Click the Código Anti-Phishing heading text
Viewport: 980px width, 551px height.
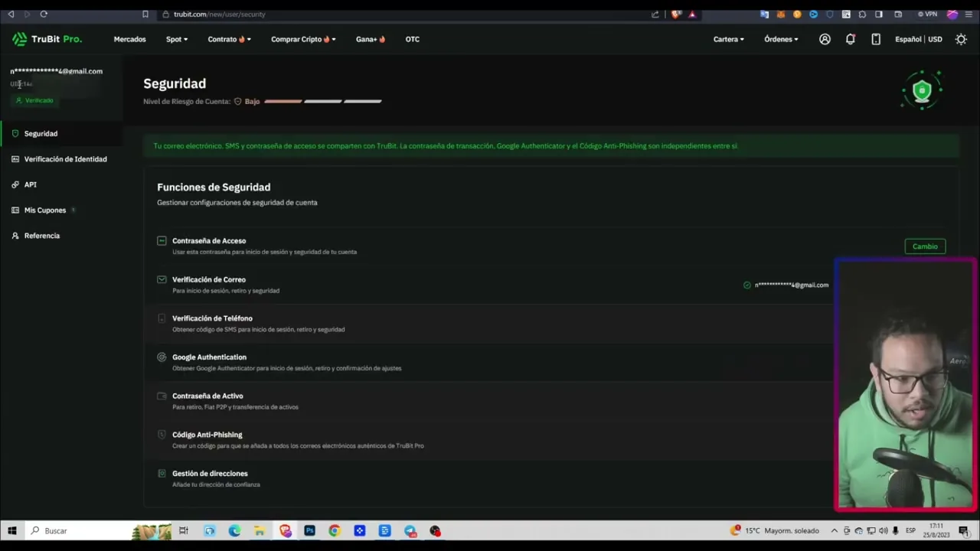tap(207, 435)
